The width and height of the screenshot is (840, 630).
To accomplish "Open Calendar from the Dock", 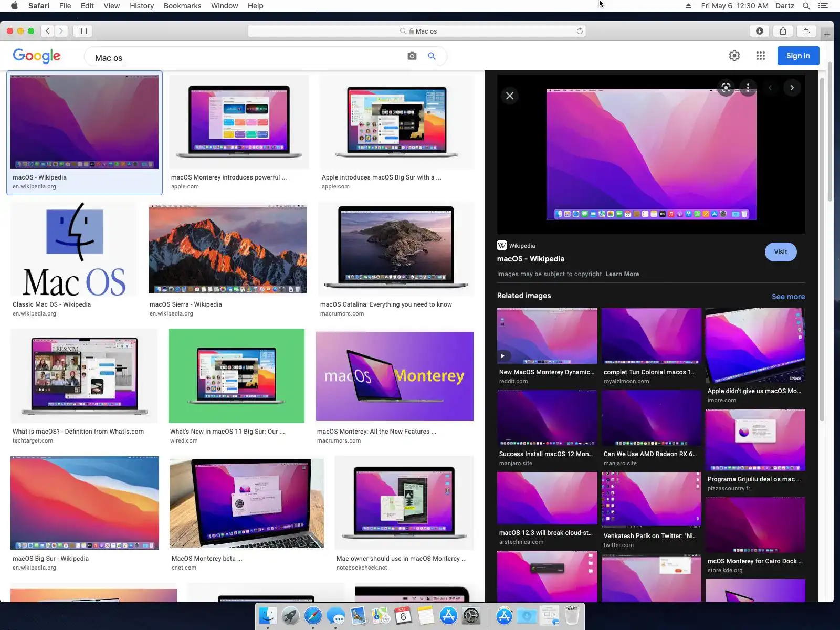I will tap(403, 615).
